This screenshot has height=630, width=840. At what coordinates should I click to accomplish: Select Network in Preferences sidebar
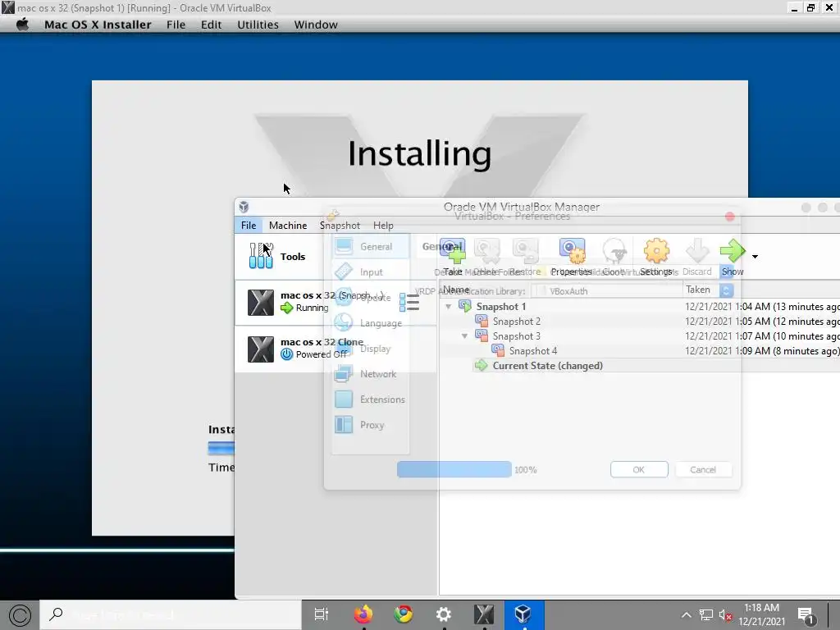370,374
